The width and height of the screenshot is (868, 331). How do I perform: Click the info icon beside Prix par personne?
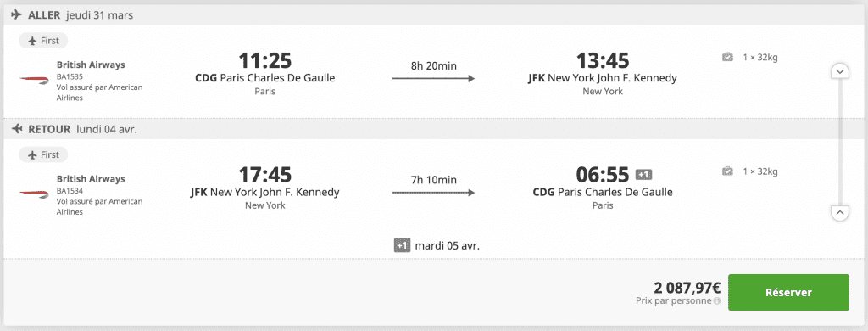point(717,301)
